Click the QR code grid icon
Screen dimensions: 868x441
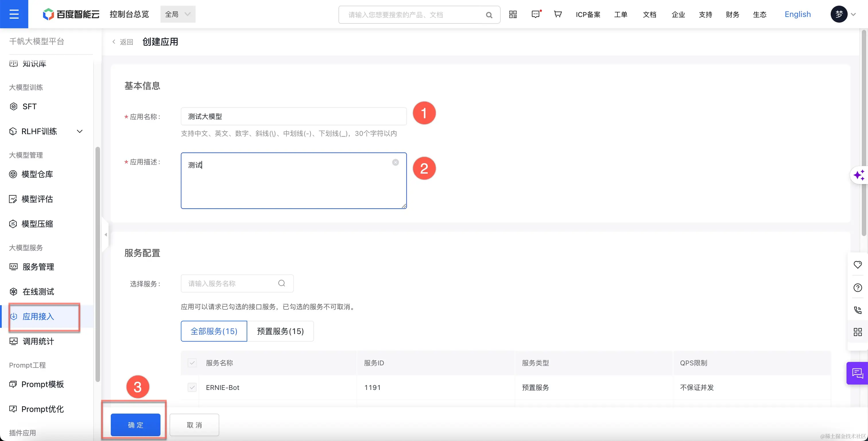coord(513,14)
